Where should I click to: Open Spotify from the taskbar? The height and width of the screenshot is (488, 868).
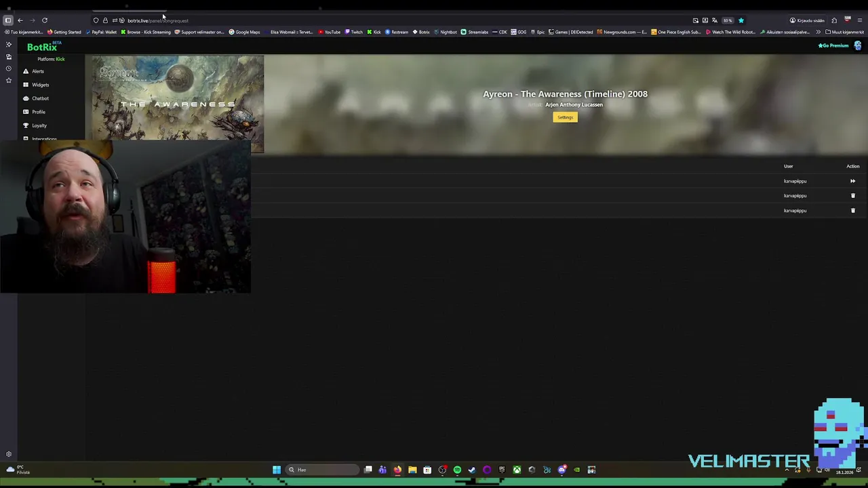(457, 470)
